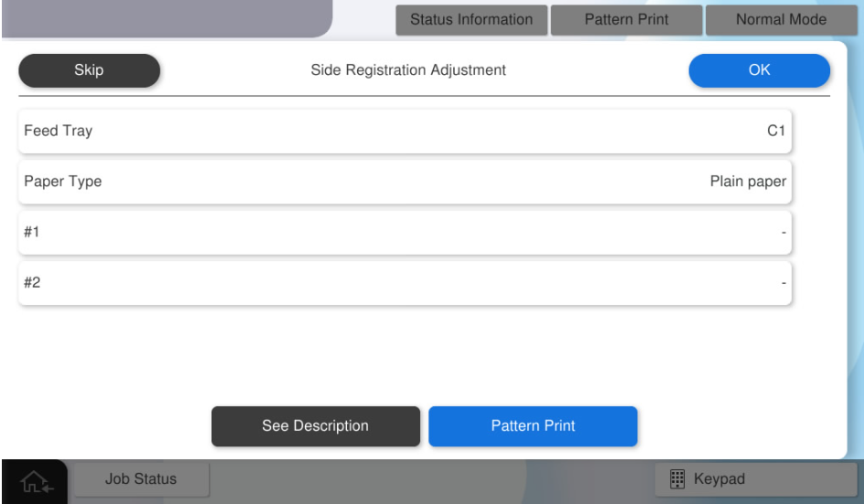Click the Side Registration Adjustment title

pyautogui.click(x=408, y=70)
